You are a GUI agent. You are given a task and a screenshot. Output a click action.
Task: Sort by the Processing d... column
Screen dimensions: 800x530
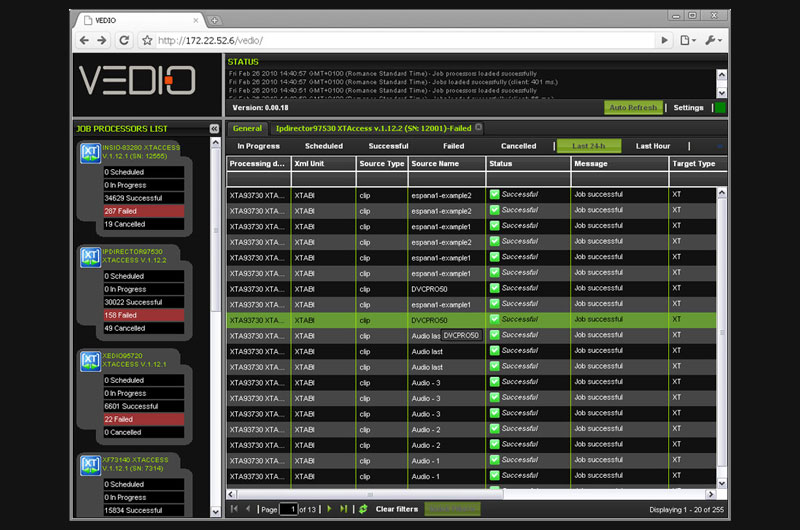point(259,164)
